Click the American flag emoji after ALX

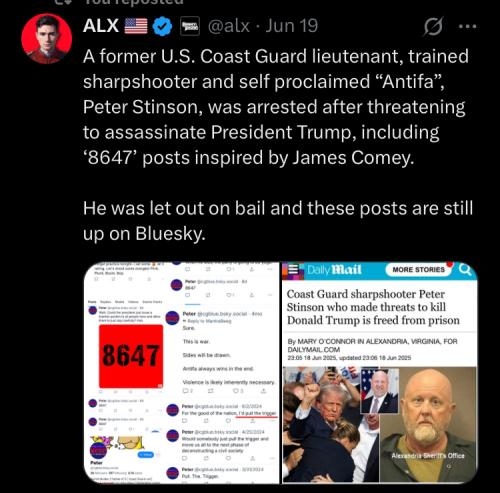(x=136, y=26)
